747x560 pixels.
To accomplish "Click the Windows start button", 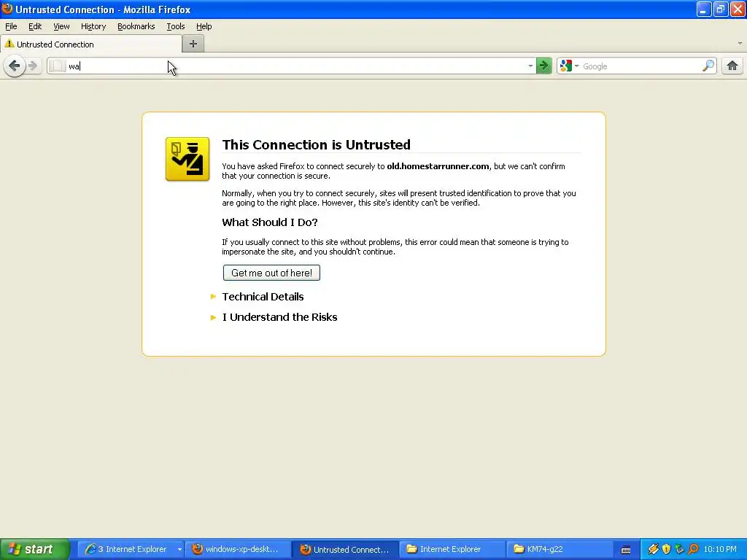I will coord(34,549).
